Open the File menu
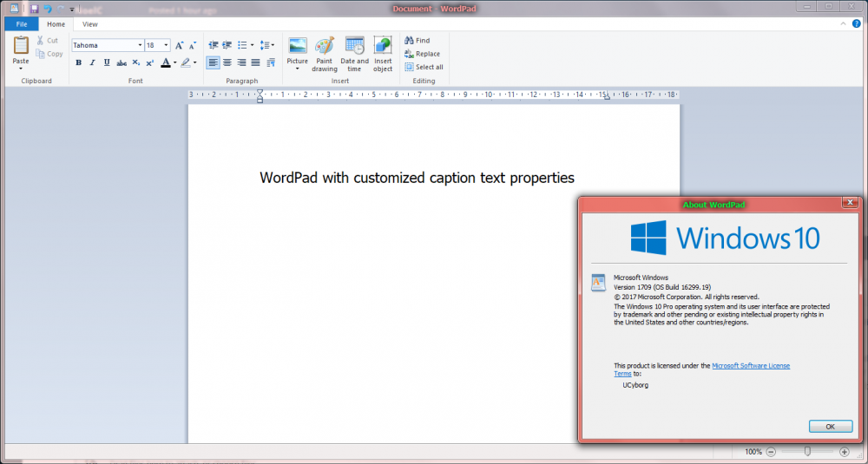Viewport: 868px width, 464px height. pyautogui.click(x=22, y=23)
